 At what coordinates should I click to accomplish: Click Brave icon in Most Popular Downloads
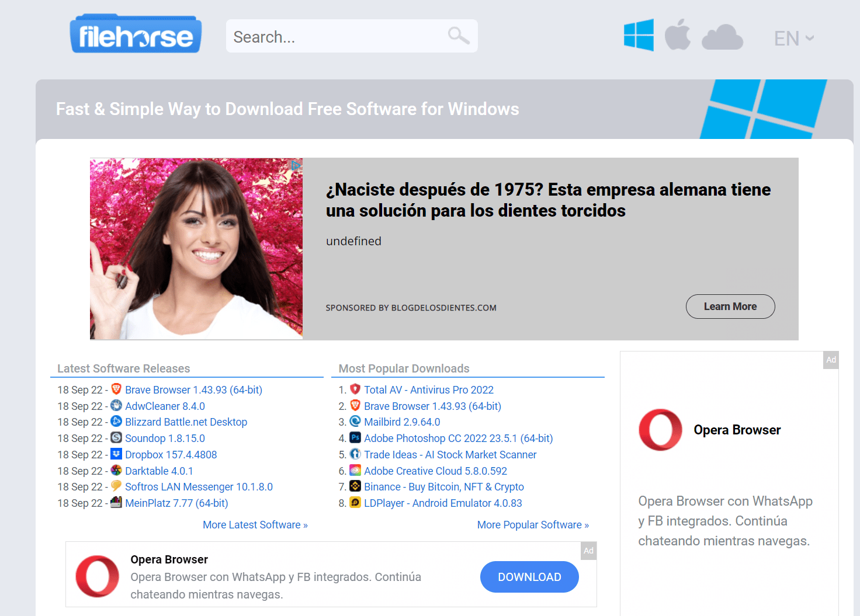[x=355, y=405]
